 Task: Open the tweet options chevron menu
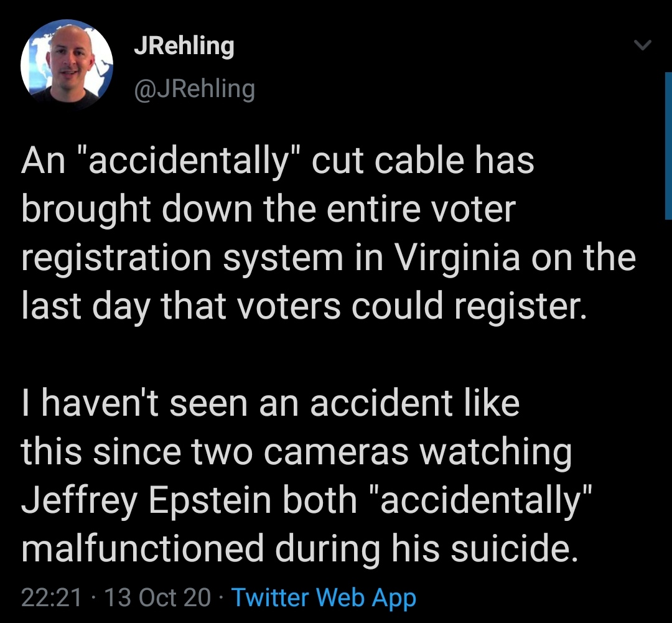[642, 45]
